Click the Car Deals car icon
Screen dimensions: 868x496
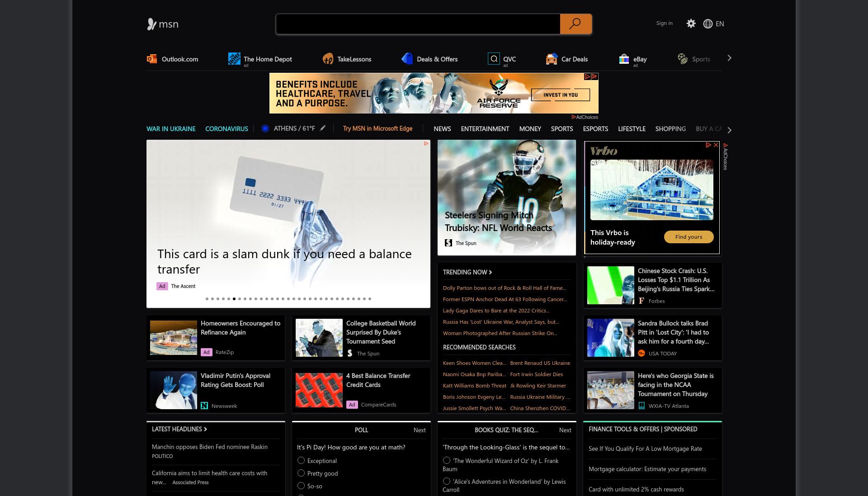552,59
